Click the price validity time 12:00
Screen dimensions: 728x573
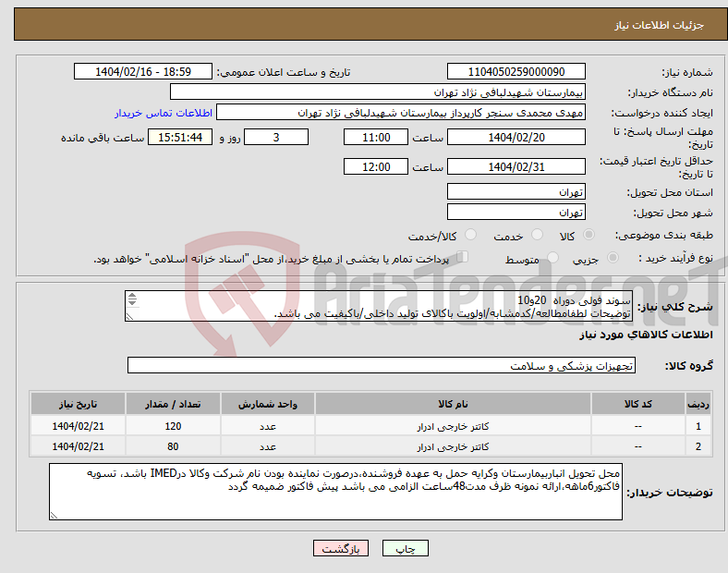(376, 166)
